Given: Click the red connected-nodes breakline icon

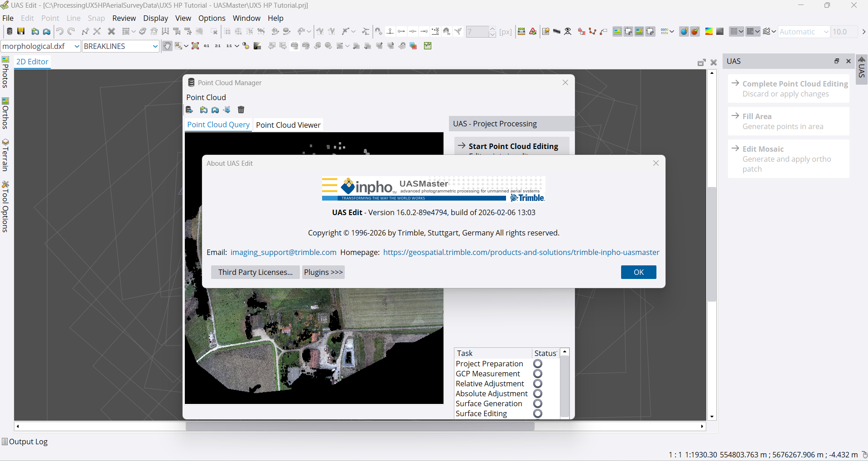Looking at the screenshot, I should (593, 31).
